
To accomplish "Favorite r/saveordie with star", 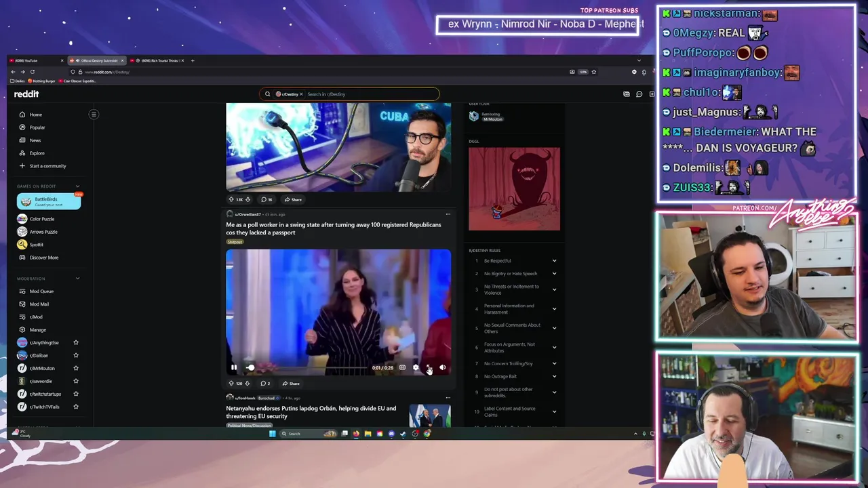I will [x=76, y=381].
